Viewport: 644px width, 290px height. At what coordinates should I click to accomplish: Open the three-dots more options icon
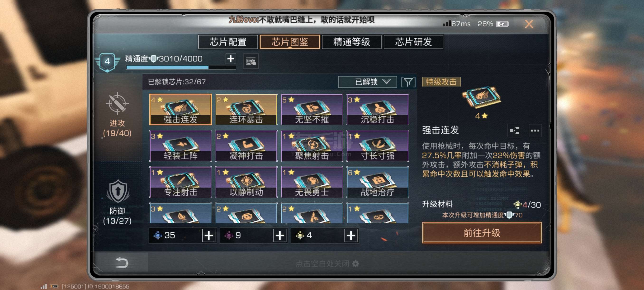coord(535,130)
